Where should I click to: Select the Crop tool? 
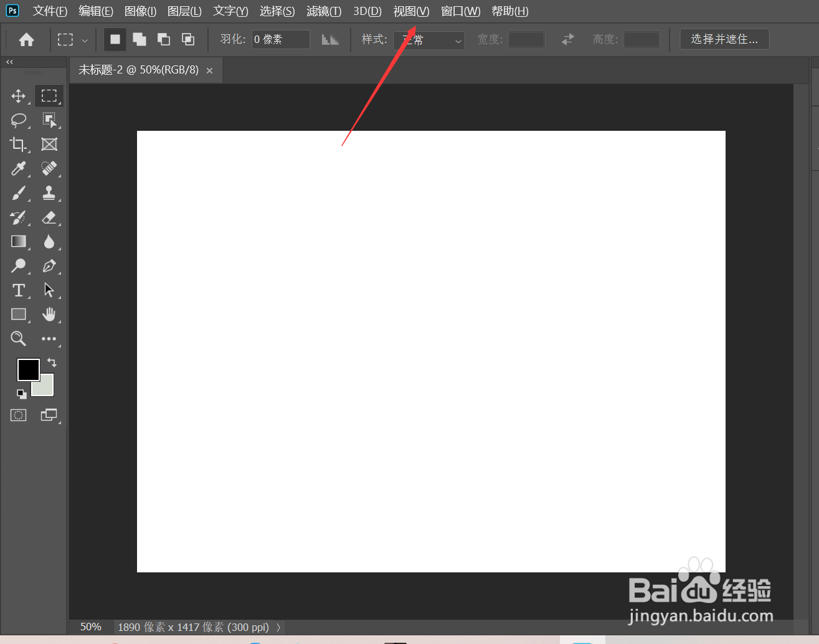click(19, 144)
